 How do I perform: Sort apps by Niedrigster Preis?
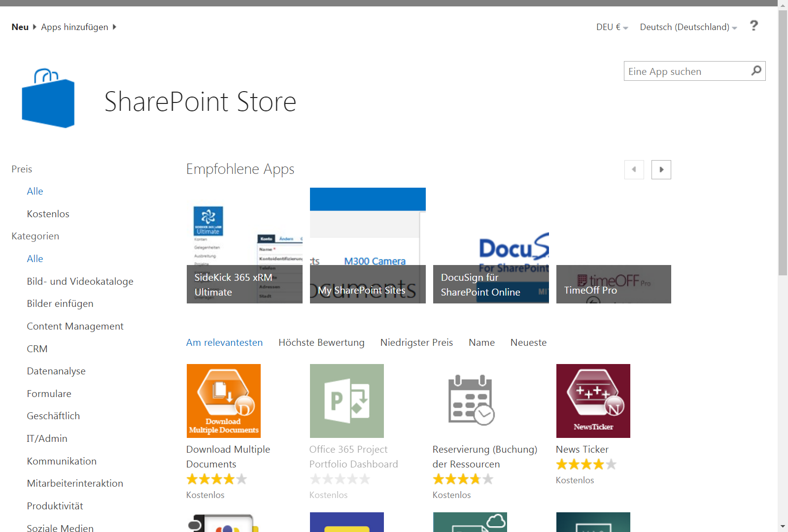click(416, 342)
